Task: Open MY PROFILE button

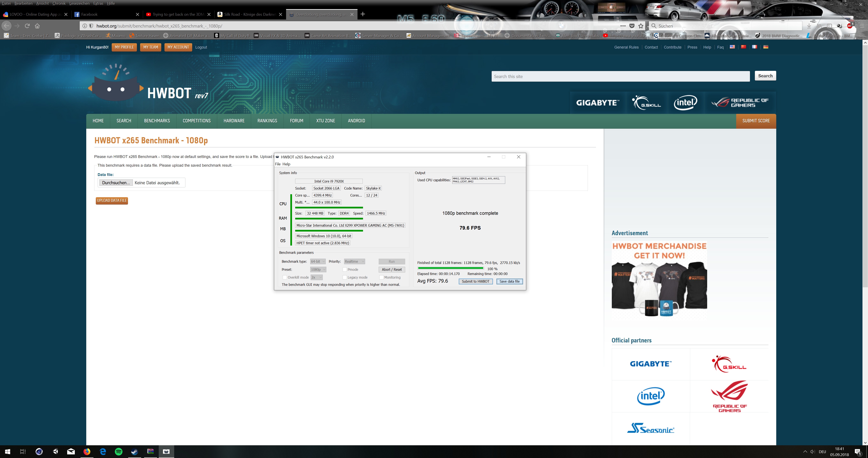Action: tap(124, 47)
